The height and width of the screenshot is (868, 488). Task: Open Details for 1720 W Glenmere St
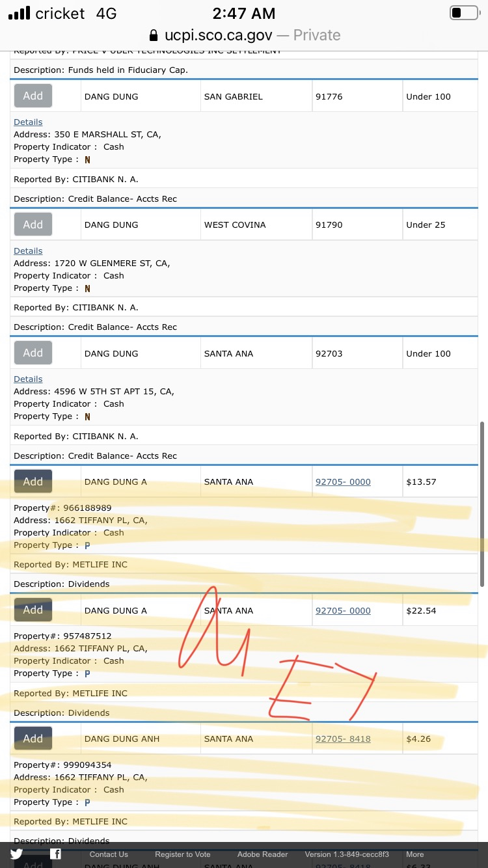(28, 251)
